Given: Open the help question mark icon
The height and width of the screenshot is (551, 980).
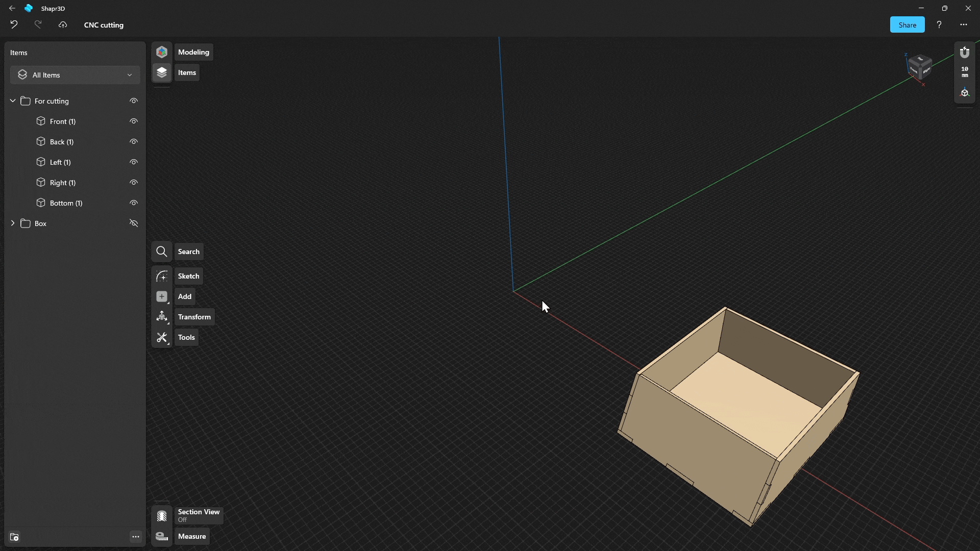Looking at the screenshot, I should (939, 24).
